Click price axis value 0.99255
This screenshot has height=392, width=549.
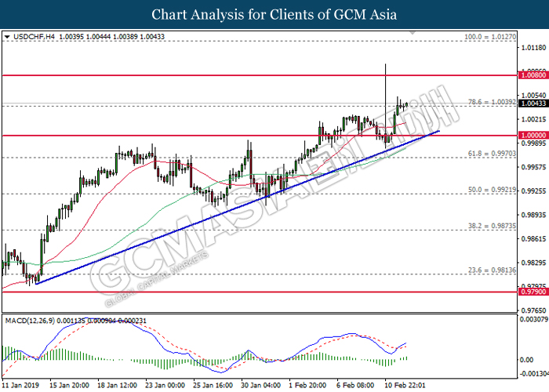533,191
